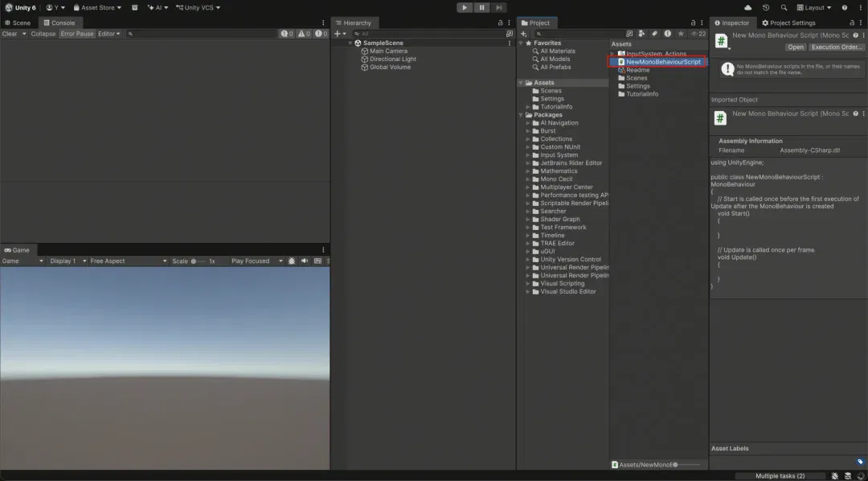Open the account Y dropdown

pos(56,8)
